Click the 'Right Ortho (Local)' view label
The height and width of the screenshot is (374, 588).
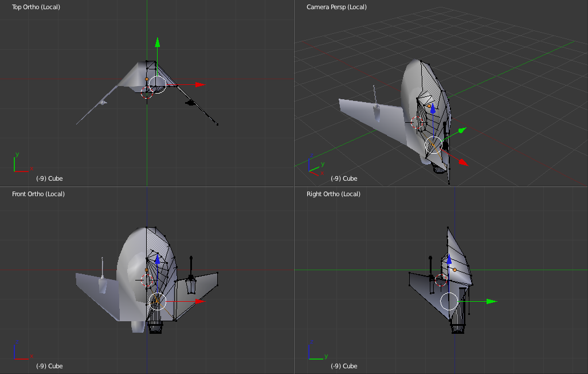tap(334, 194)
